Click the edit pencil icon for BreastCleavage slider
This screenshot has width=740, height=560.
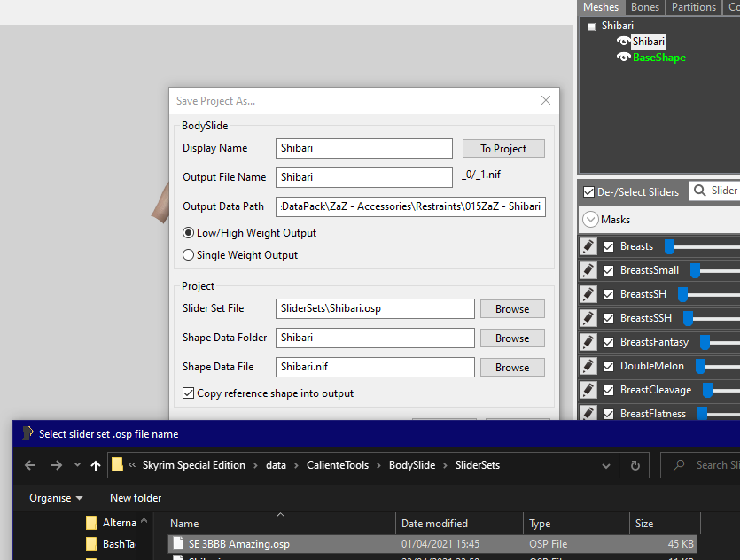[588, 390]
